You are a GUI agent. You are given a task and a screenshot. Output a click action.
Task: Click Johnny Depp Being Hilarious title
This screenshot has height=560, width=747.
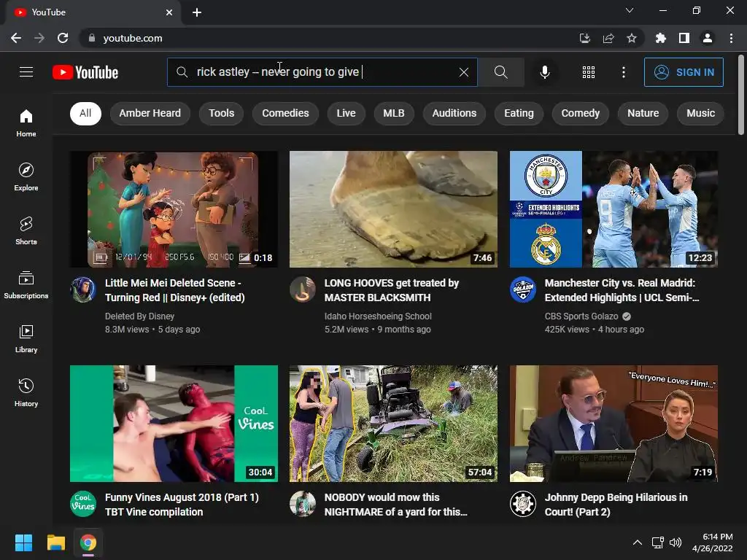coord(616,505)
